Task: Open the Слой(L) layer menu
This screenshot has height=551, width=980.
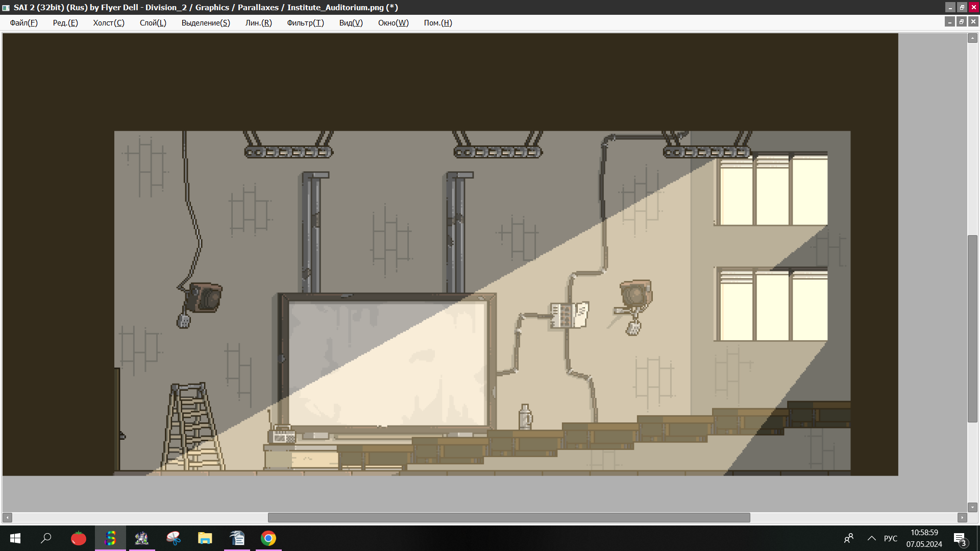Action: click(x=153, y=23)
